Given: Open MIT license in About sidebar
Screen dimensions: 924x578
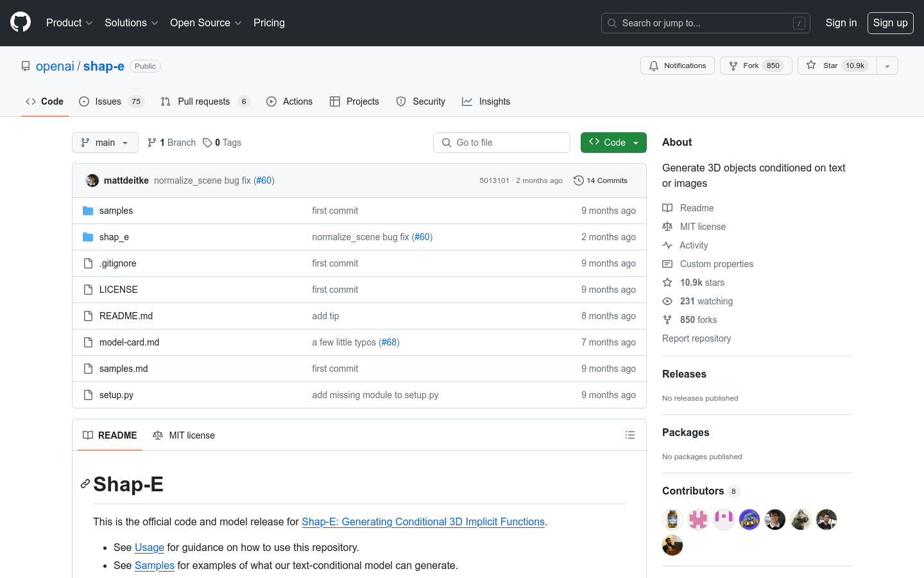Looking at the screenshot, I should coord(694,227).
